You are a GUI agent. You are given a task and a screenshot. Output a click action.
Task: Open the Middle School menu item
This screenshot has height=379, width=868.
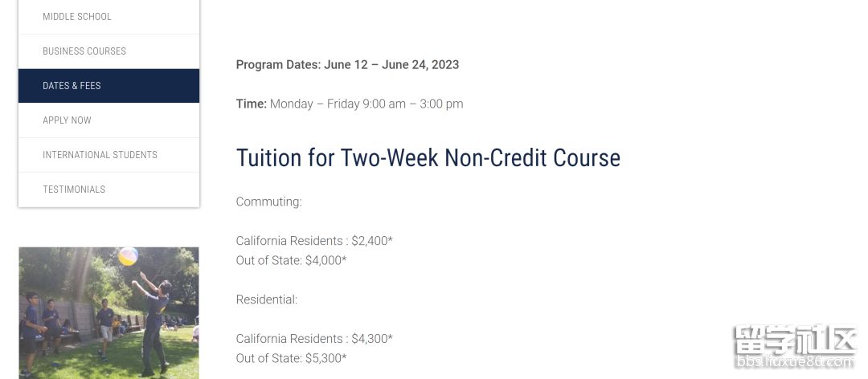108,17
